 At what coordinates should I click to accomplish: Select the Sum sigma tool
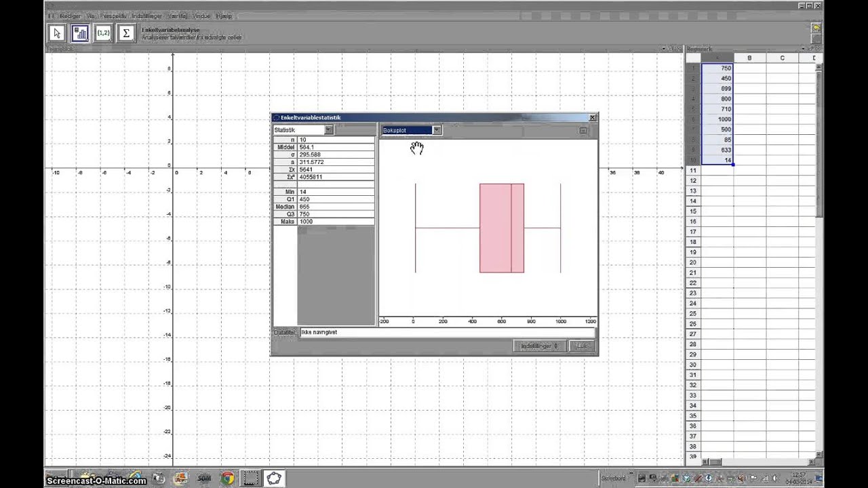click(126, 33)
